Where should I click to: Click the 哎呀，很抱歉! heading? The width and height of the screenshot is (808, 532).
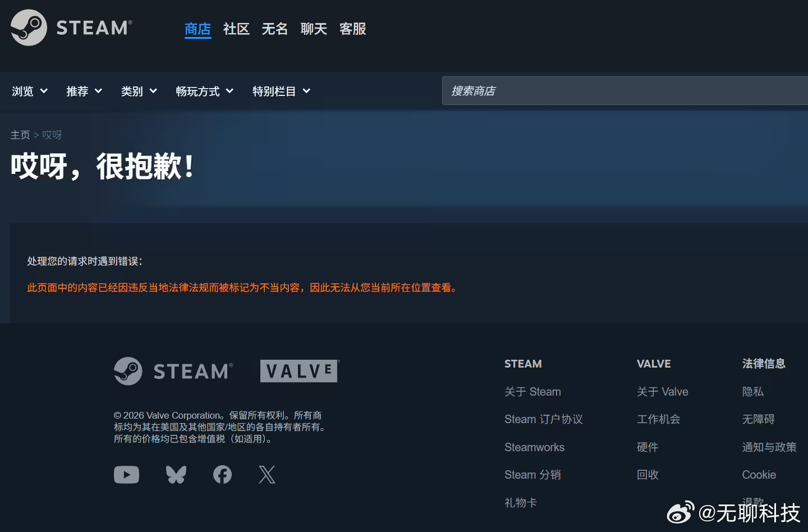[103, 166]
